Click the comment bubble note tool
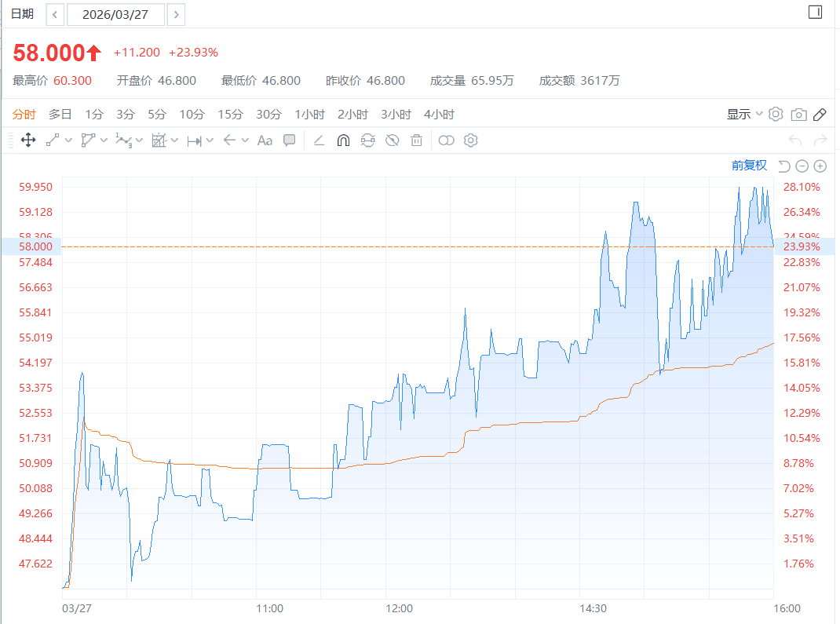This screenshot has width=840, height=624. click(290, 140)
